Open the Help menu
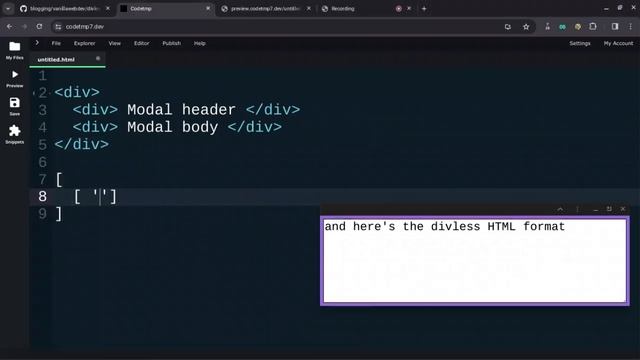 (200, 43)
